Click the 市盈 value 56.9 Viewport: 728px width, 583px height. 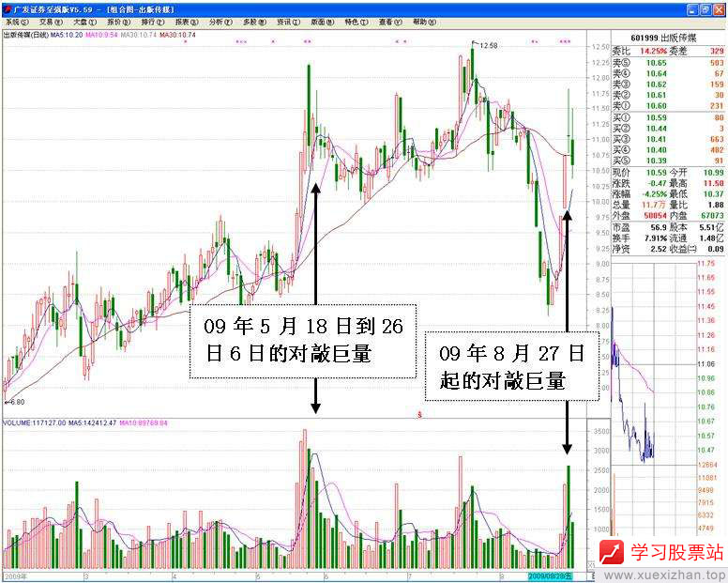659,227
